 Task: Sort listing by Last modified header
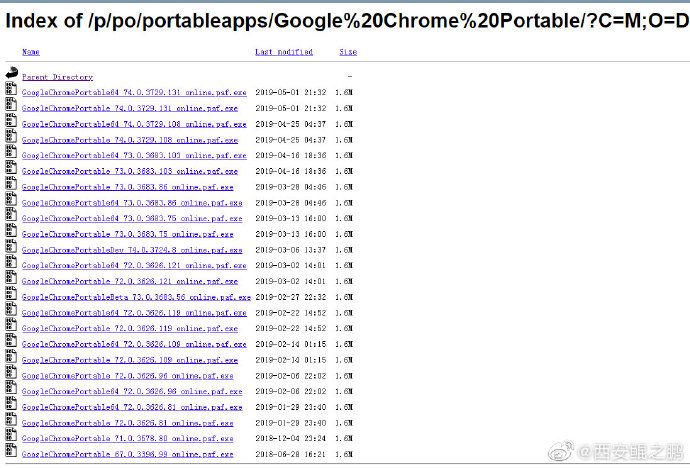284,52
